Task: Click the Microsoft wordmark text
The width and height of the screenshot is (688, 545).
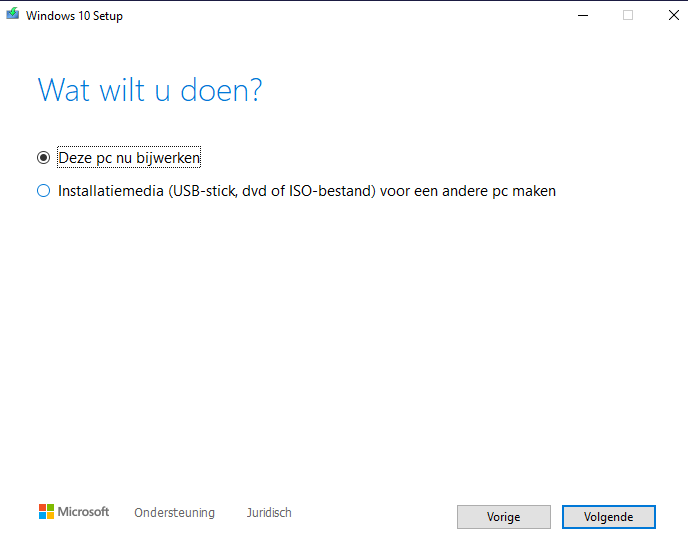Action: point(83,512)
